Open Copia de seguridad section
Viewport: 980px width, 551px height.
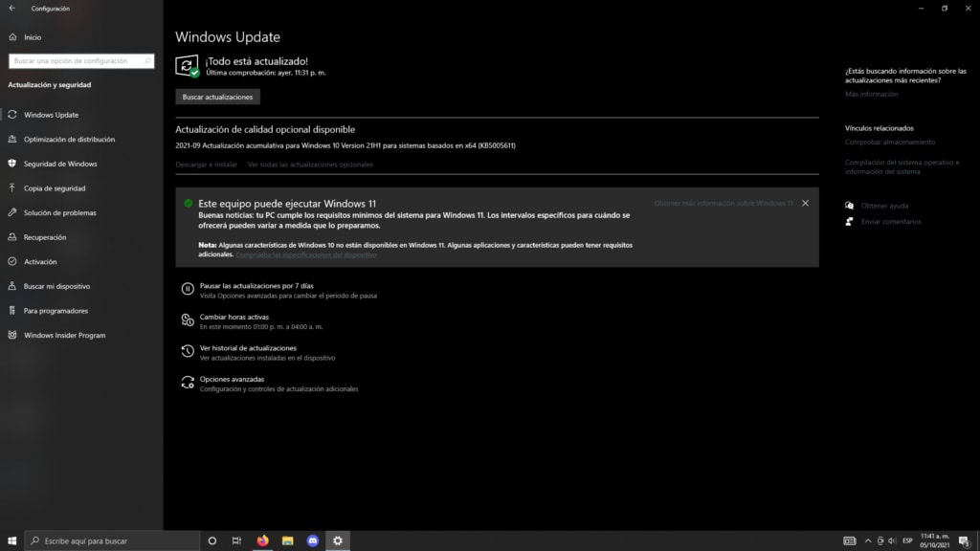pyautogui.click(x=55, y=188)
